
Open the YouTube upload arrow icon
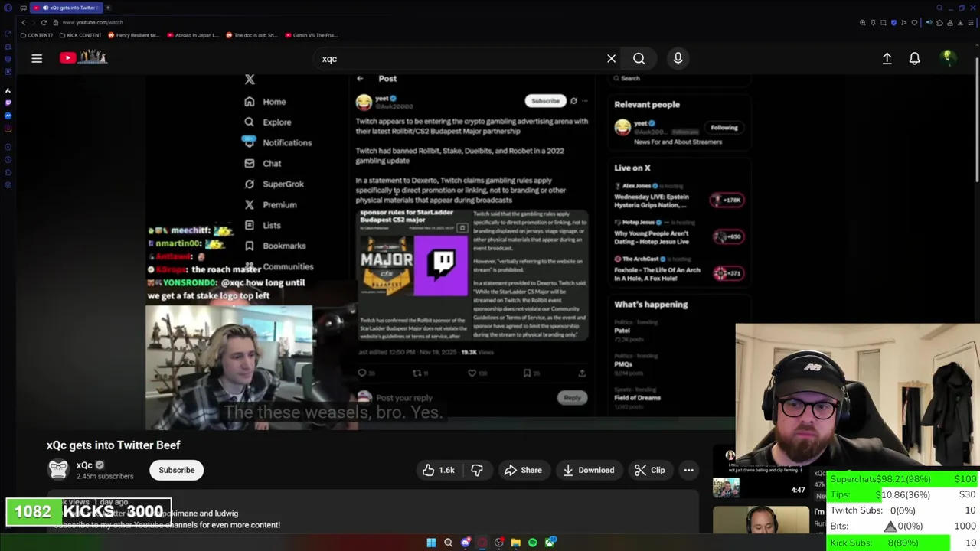887,58
